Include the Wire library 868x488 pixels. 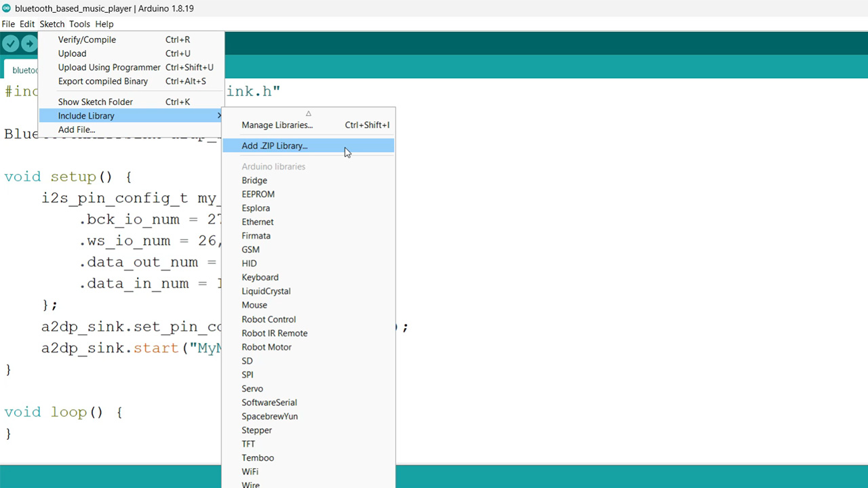(x=309, y=484)
